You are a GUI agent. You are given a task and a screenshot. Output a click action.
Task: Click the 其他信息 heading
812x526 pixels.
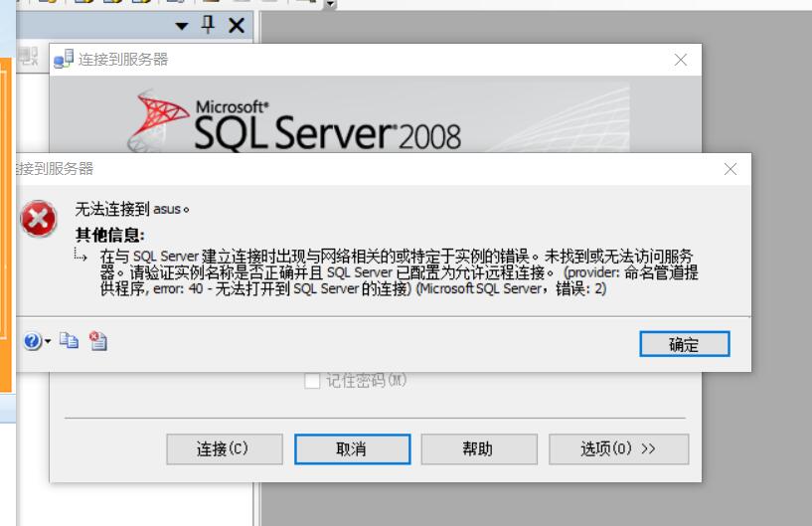(109, 235)
